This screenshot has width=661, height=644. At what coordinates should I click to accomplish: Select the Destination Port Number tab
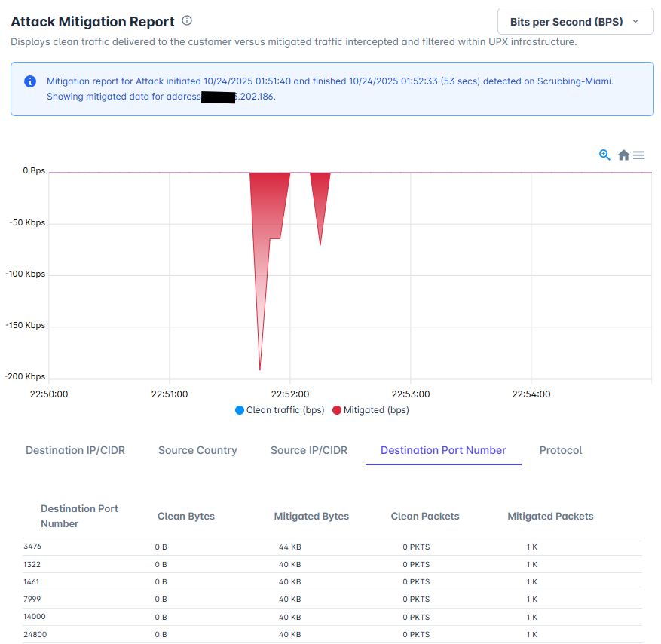[443, 450]
